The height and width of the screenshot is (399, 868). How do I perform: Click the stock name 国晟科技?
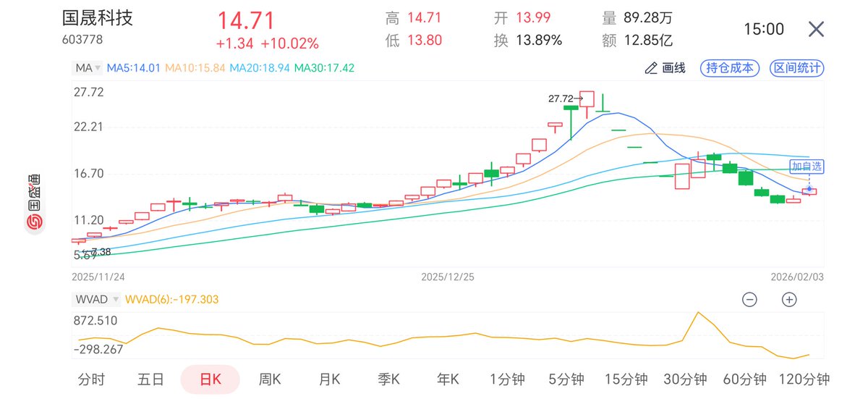[x=98, y=17]
